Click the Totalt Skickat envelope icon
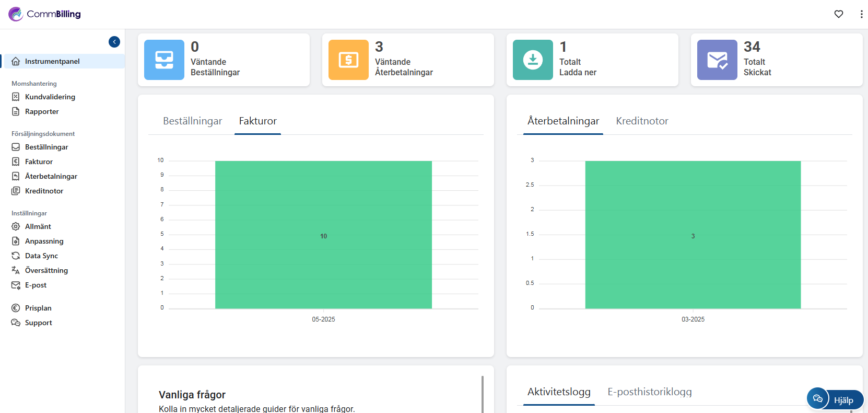 pos(717,60)
